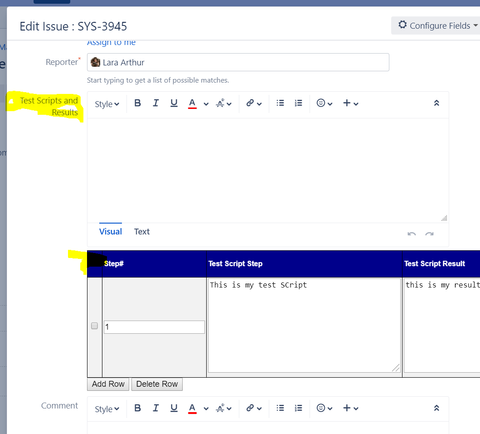Toggle bold in Test Scripts editor toolbar
Image resolution: width=480 pixels, height=434 pixels.
coord(137,103)
